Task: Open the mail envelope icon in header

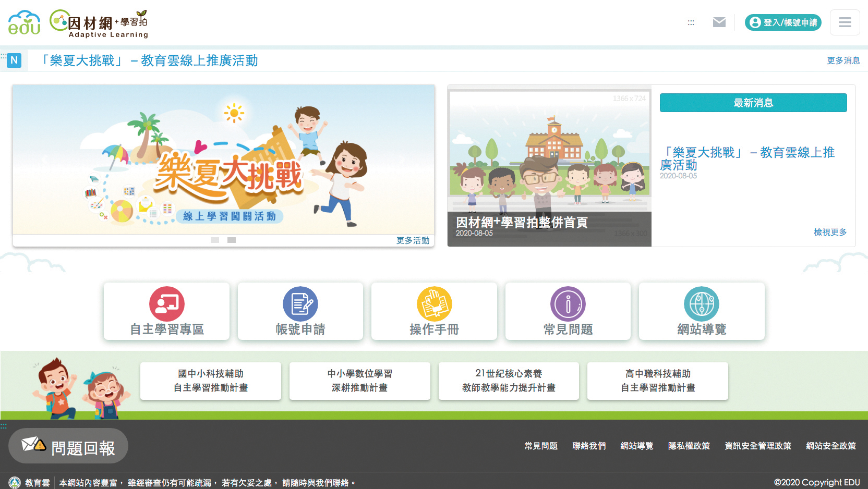Action: pos(719,22)
